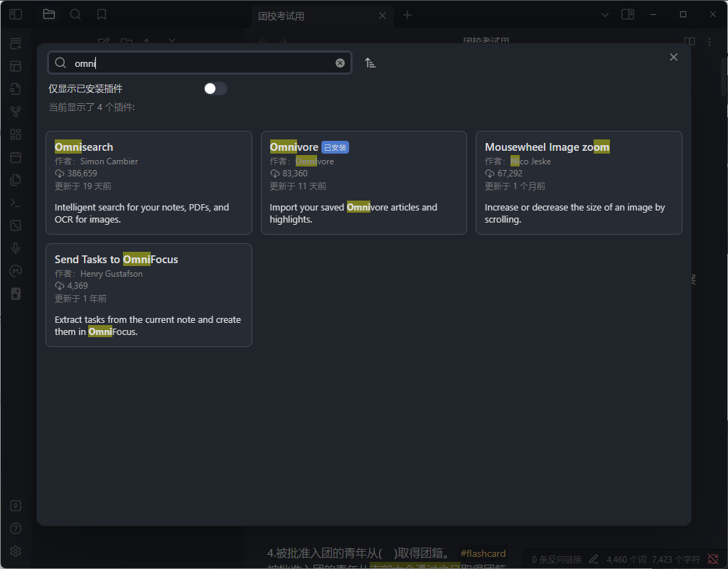Open the canvas grid ribbon icon
The image size is (728, 569).
coord(16,134)
